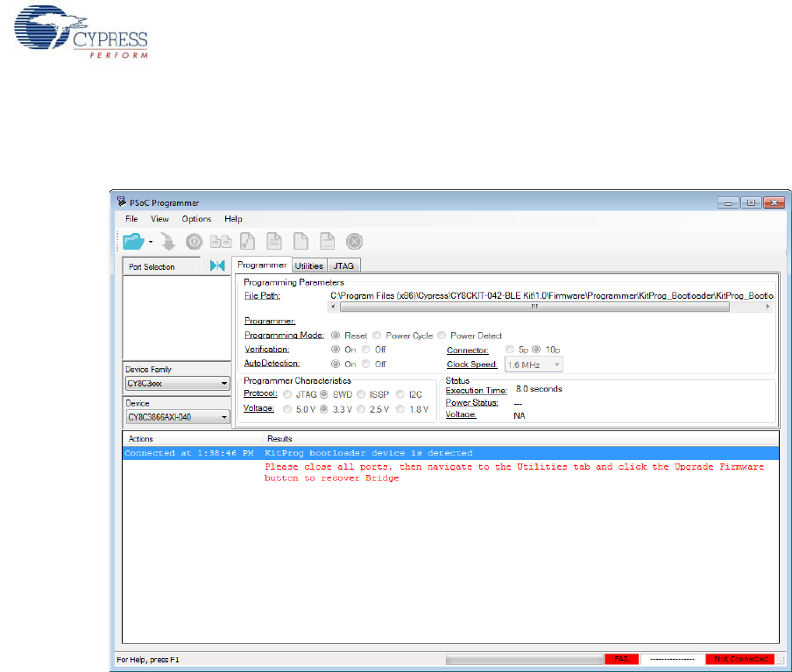The height and width of the screenshot is (672, 792).
Task: Click the File Path label link
Action: 262,295
